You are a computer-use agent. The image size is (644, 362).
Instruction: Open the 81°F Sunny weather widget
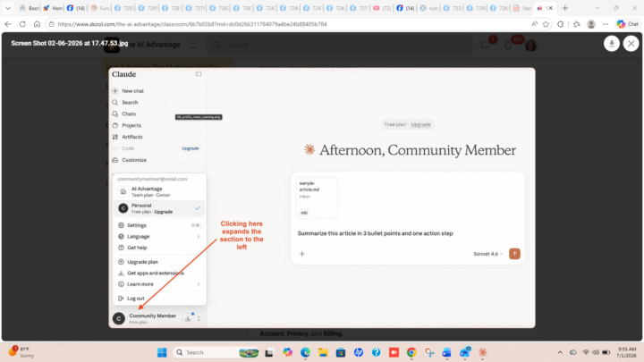click(21, 352)
